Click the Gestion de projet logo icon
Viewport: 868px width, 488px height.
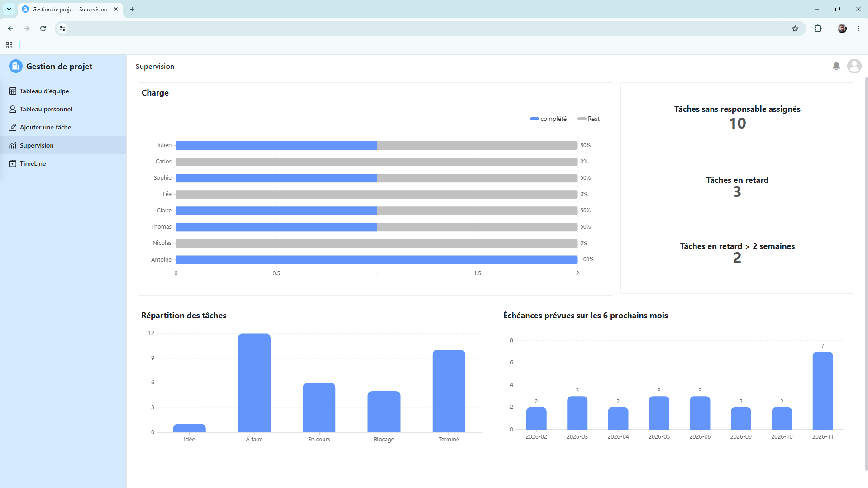click(x=16, y=67)
